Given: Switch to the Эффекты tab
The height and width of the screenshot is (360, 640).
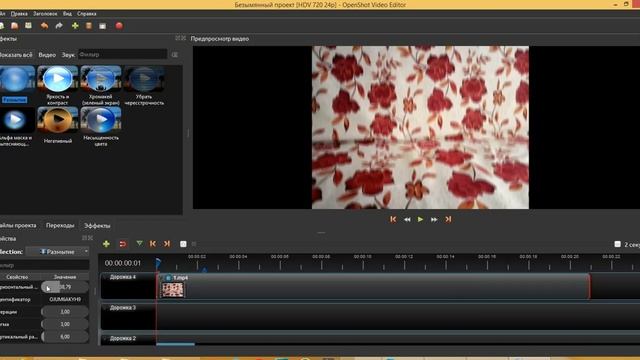Looking at the screenshot, I should [x=97, y=225].
